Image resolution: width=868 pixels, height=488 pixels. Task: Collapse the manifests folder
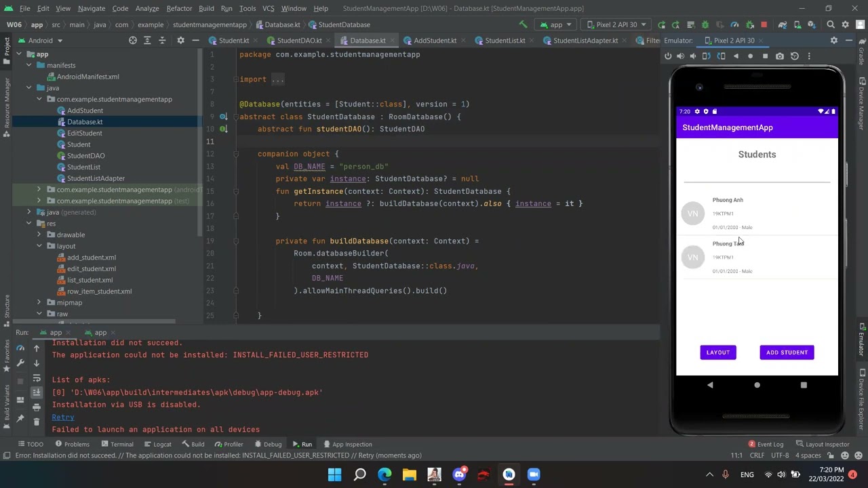click(x=29, y=65)
